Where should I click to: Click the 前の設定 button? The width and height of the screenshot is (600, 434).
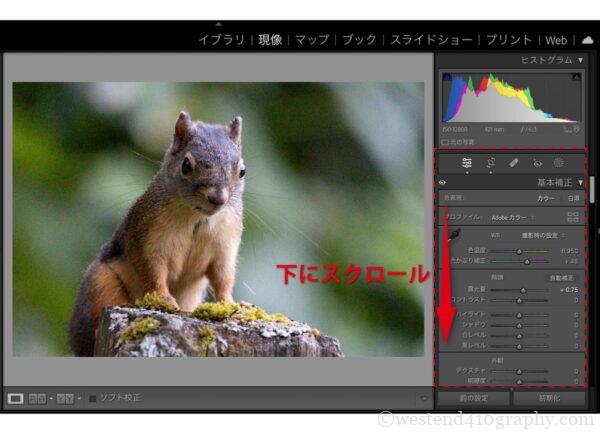[x=473, y=398]
